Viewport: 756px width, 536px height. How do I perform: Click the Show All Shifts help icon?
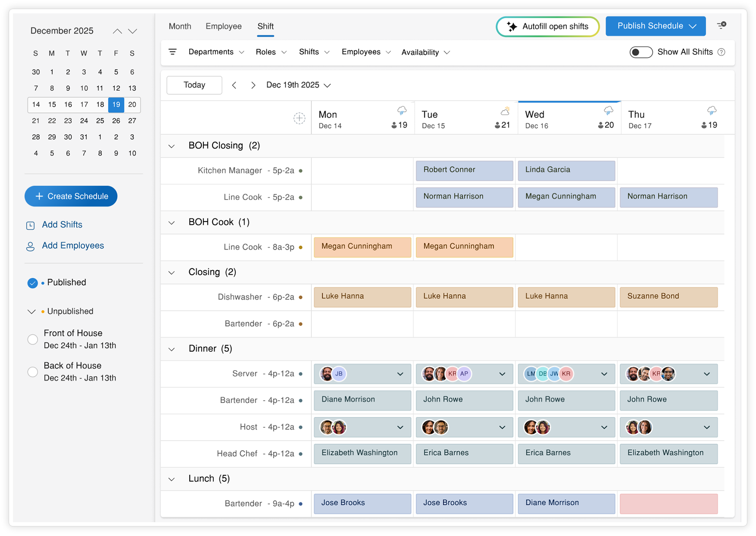point(721,52)
